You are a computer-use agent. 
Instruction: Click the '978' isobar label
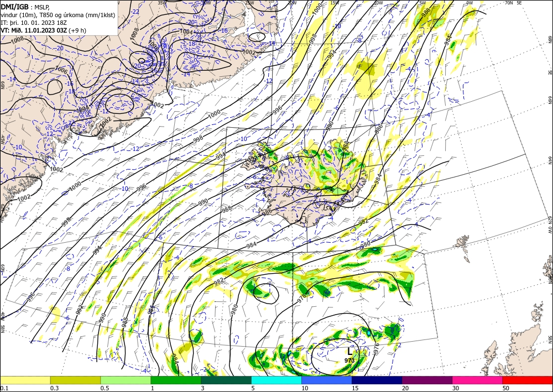(301, 299)
